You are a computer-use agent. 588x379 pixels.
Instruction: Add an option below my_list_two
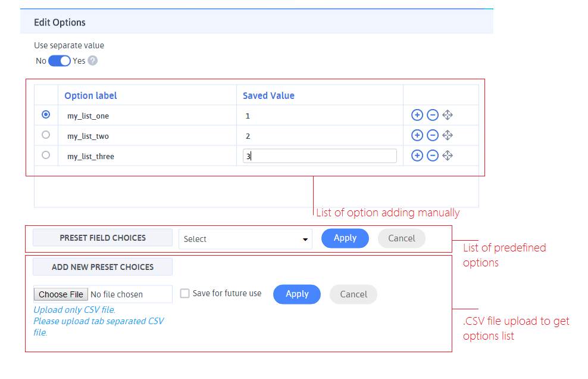click(417, 135)
